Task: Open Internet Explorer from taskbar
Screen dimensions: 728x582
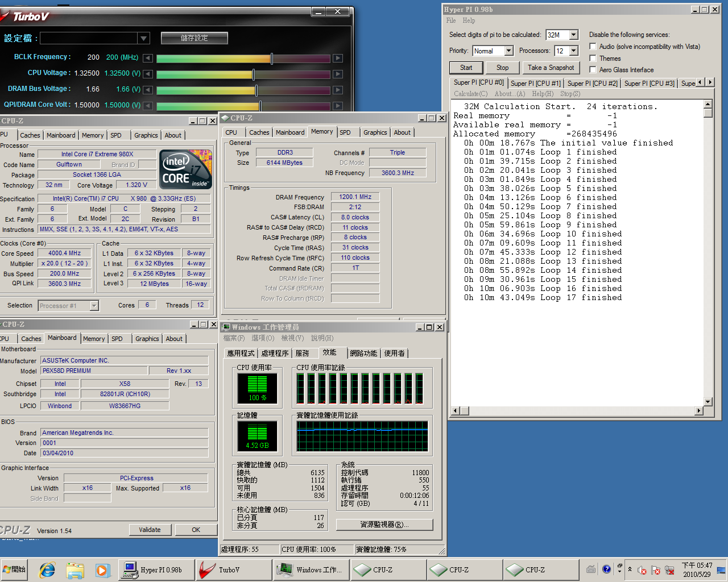Action: pos(47,569)
